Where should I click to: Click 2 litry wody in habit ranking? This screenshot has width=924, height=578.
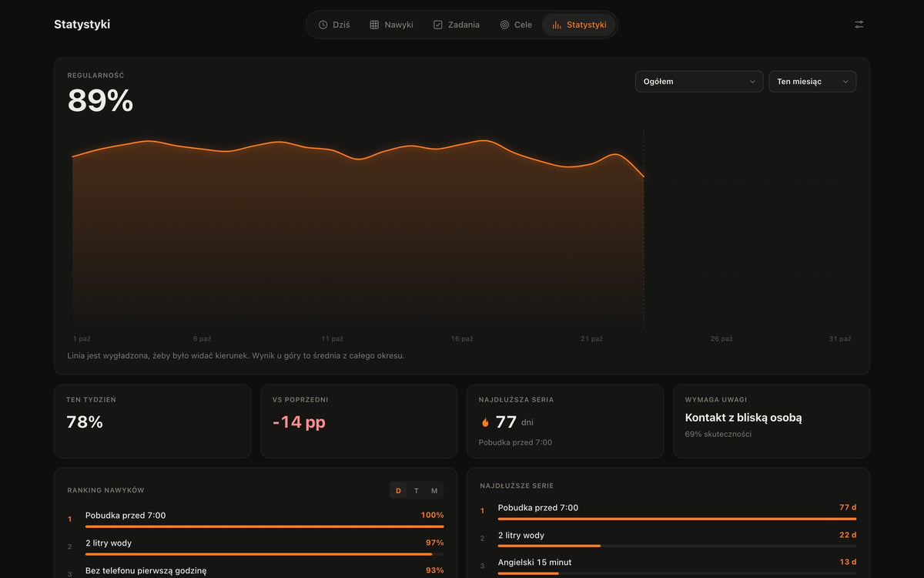coord(109,543)
